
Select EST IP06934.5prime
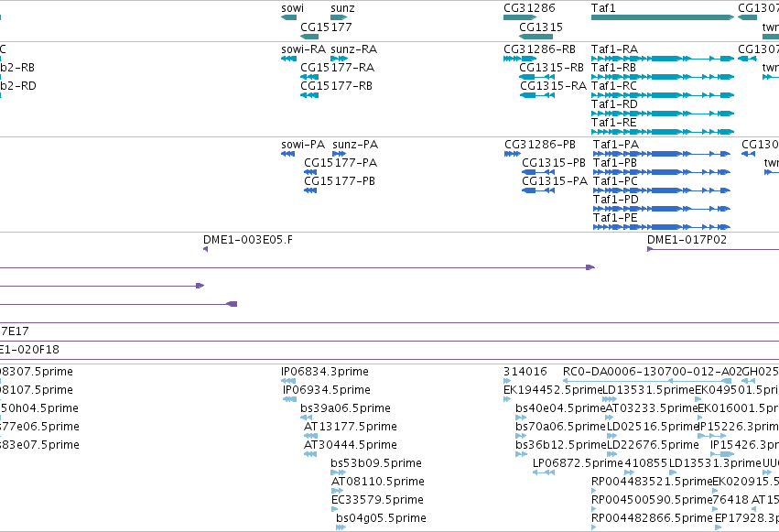[x=327, y=390]
